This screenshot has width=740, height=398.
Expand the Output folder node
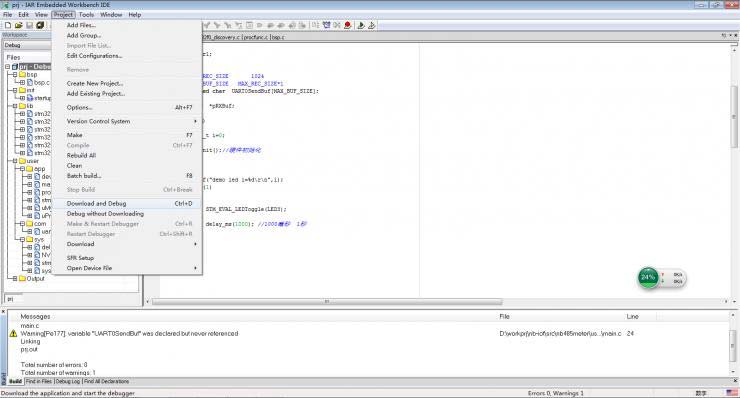(x=15, y=278)
